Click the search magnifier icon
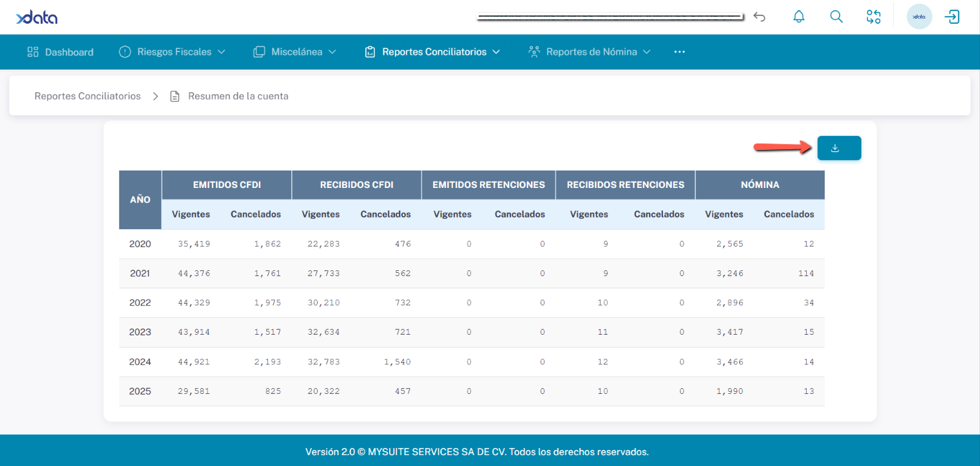Viewport: 980px width, 466px height. coord(836,17)
